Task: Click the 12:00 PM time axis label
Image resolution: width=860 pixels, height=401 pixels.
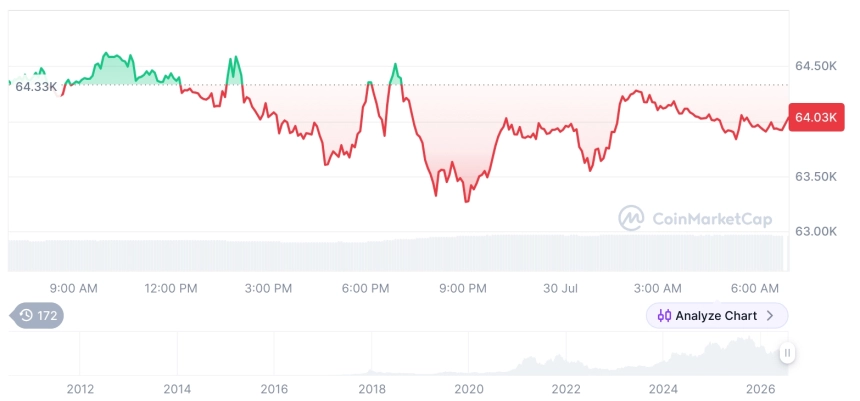Action: pyautogui.click(x=171, y=289)
